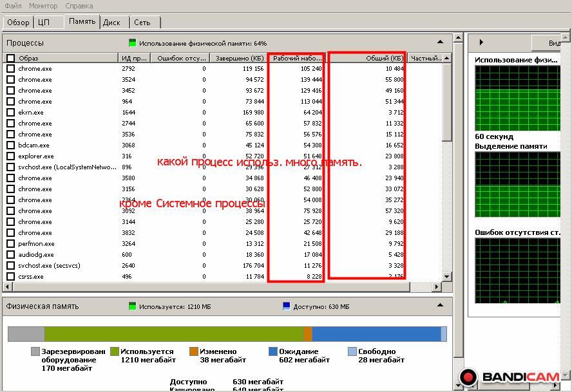Click the blue Доступно indicator icon
Image resolution: width=572 pixels, height=392 pixels.
point(287,306)
